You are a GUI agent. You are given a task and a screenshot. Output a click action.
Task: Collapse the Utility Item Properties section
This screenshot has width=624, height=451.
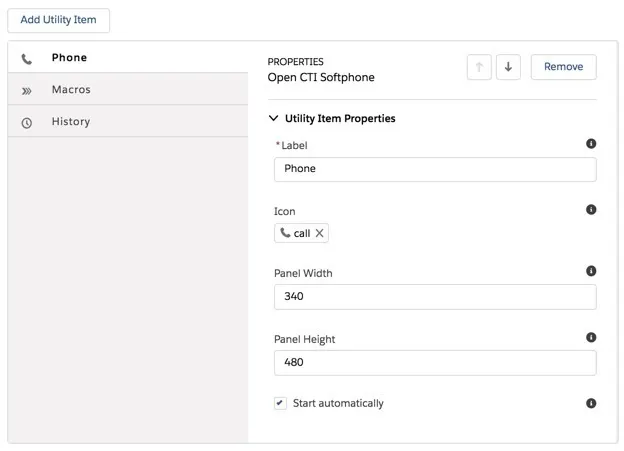[x=273, y=118]
